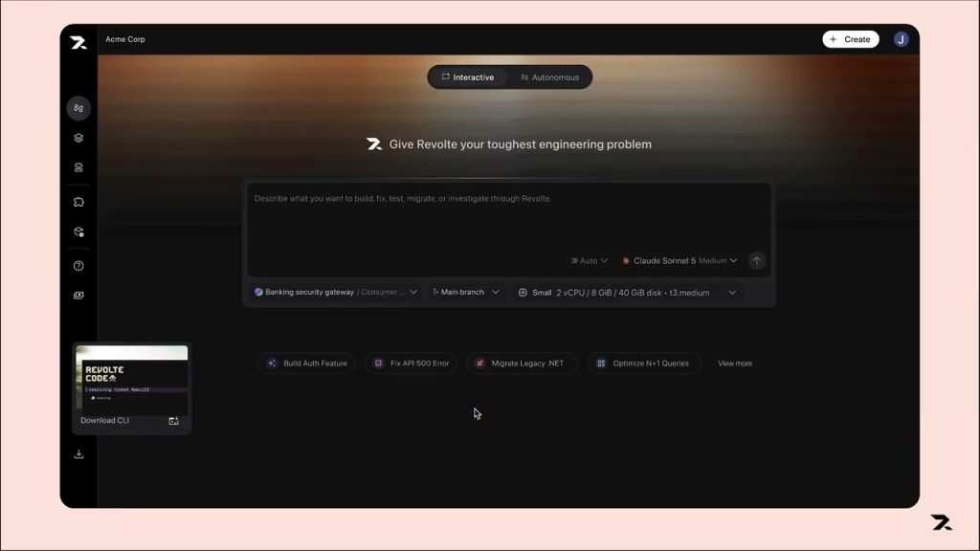Image resolution: width=980 pixels, height=551 pixels.
Task: Click the send arrow button in prompt box
Action: [756, 260]
